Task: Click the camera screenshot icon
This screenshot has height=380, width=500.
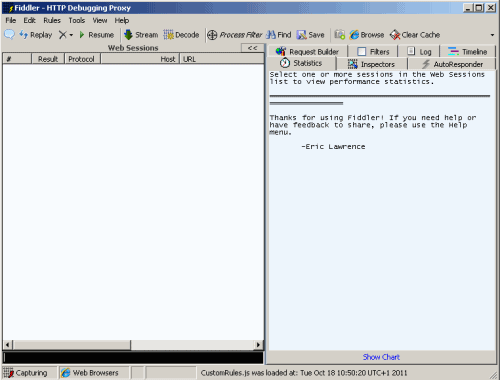Action: click(x=340, y=34)
